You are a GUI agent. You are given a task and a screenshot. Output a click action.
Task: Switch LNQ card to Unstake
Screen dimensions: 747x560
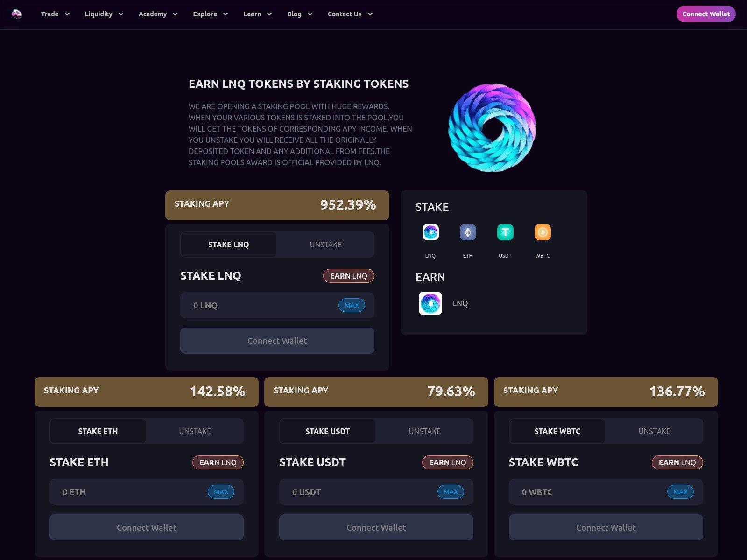326,245
